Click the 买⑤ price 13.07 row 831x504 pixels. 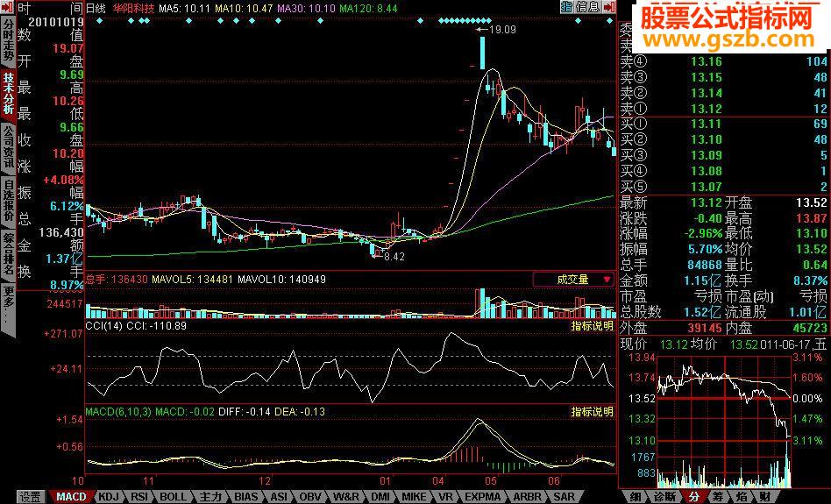723,187
